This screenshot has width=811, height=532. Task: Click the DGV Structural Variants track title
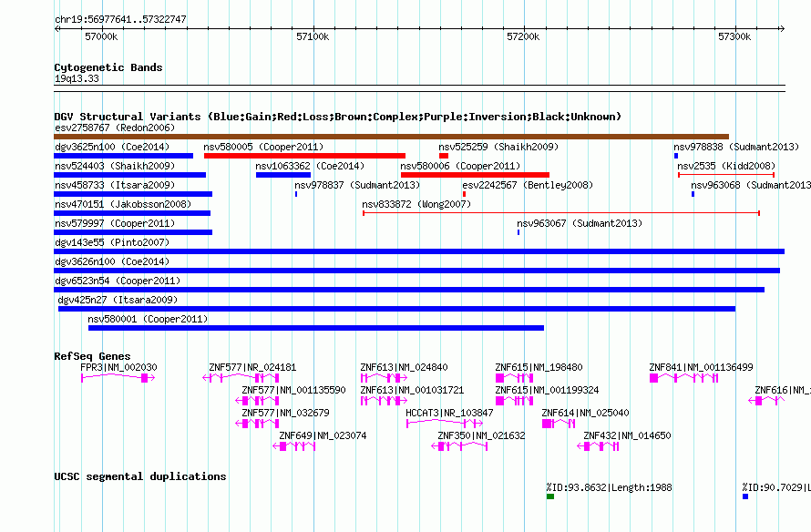pyautogui.click(x=338, y=117)
